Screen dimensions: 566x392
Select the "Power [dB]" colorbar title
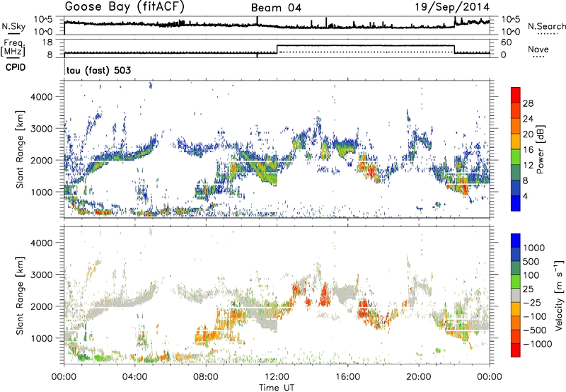[540, 149]
